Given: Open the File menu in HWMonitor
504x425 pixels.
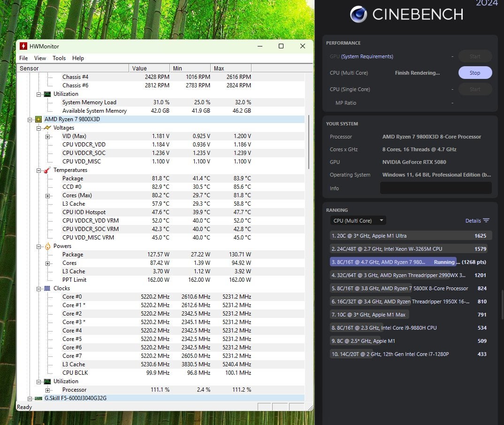Looking at the screenshot, I should click(23, 58).
